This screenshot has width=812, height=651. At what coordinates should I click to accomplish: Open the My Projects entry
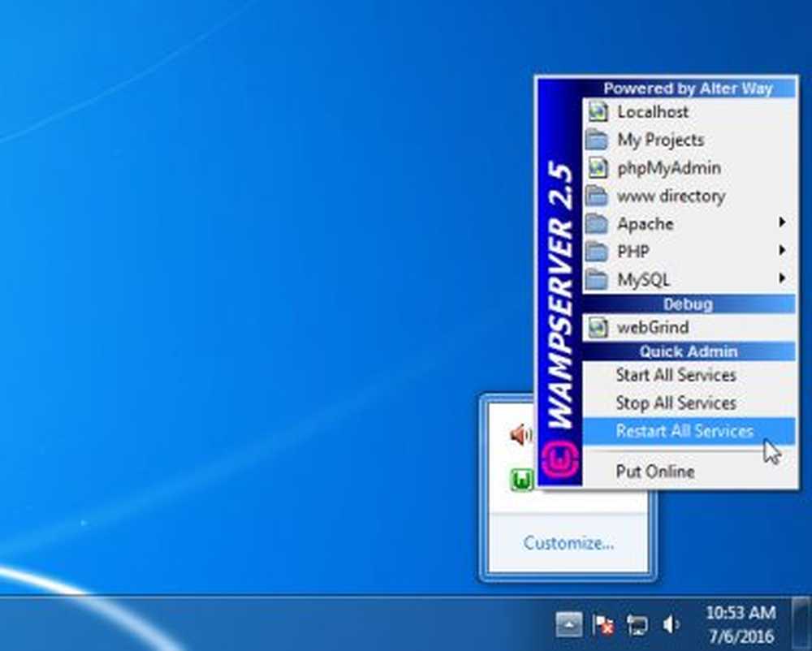click(689, 140)
